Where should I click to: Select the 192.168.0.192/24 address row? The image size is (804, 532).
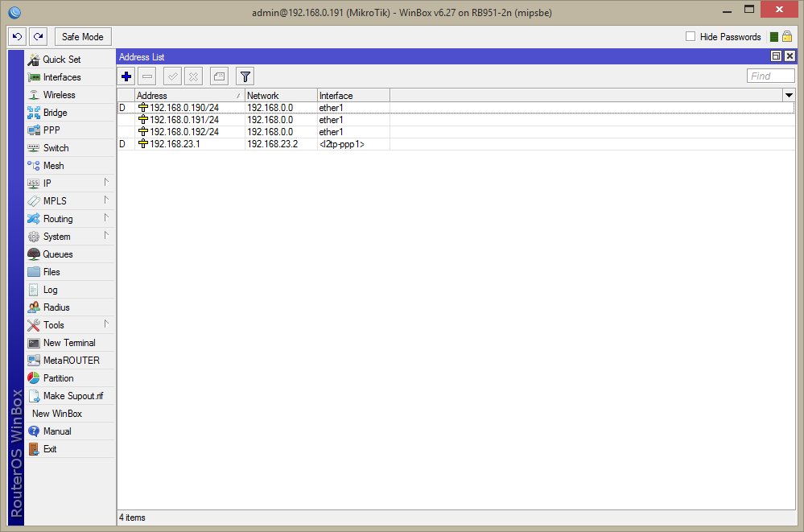pos(456,132)
